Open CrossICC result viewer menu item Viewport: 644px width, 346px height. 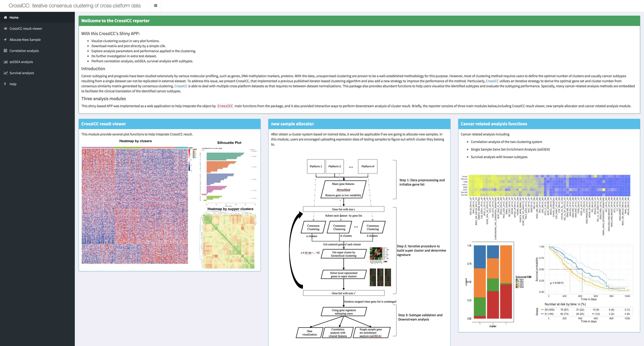point(26,28)
